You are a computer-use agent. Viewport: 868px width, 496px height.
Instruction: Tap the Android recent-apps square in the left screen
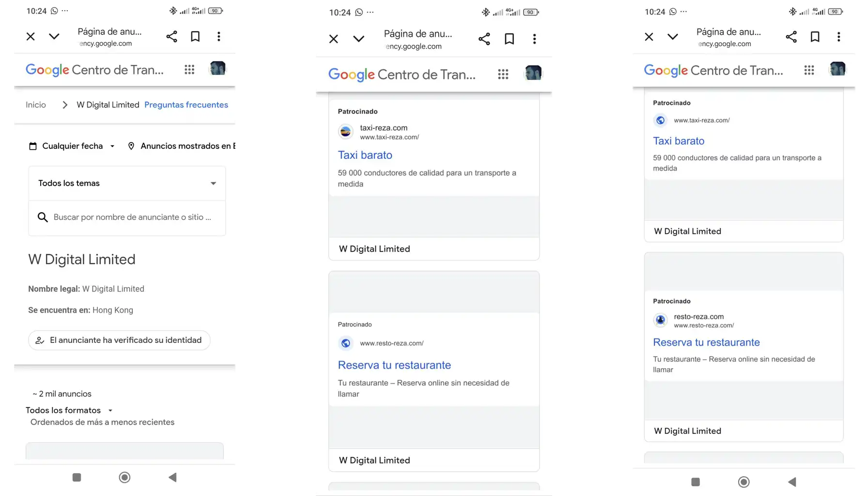[x=77, y=478]
